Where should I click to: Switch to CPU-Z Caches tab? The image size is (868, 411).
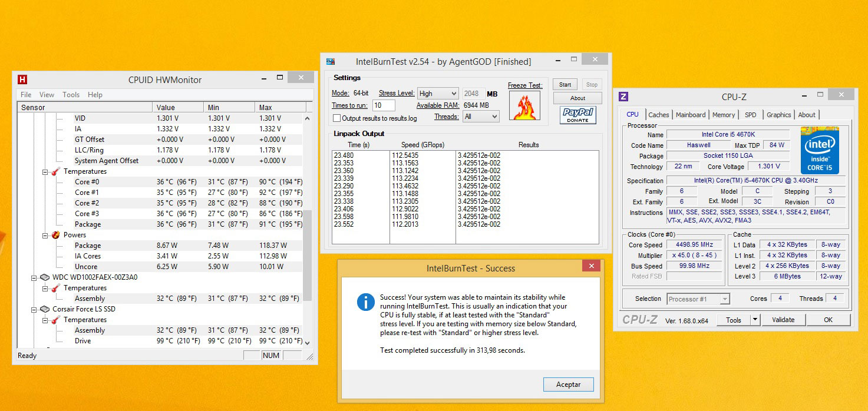coord(659,115)
